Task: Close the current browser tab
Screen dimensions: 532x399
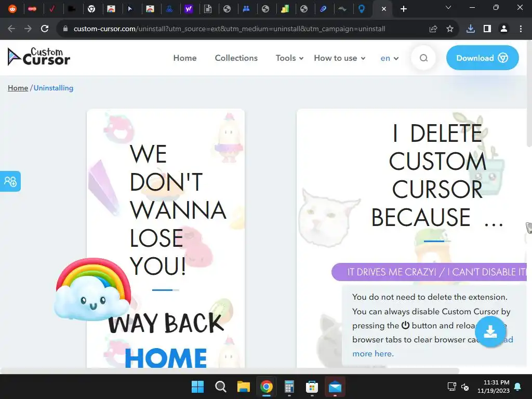Action: click(x=384, y=9)
